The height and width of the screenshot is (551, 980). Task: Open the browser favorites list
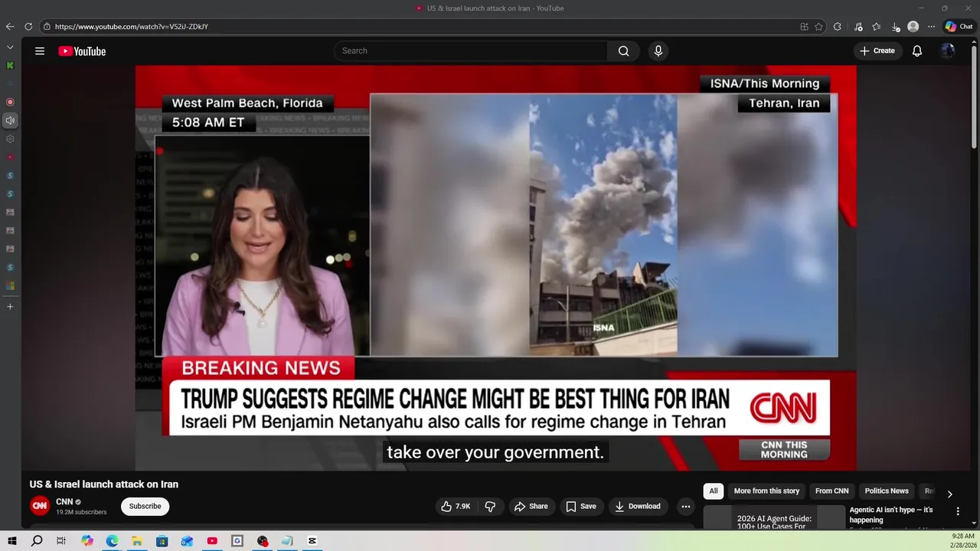click(x=877, y=26)
